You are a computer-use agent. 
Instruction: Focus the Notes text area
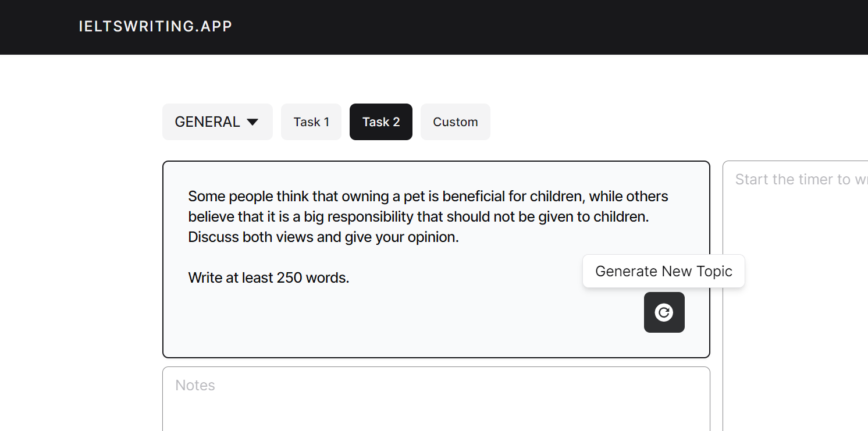click(x=436, y=399)
